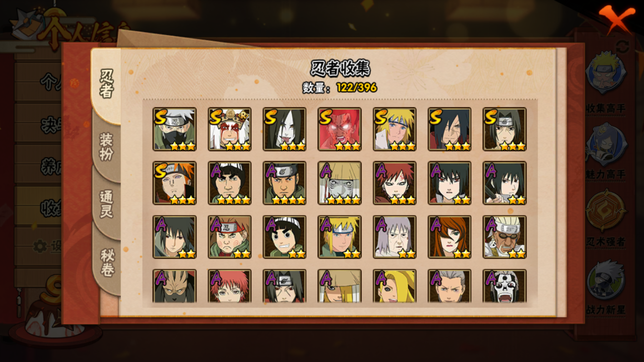The image size is (644, 362).
Task: Select the A-rank Gaara card
Action: 394,183
